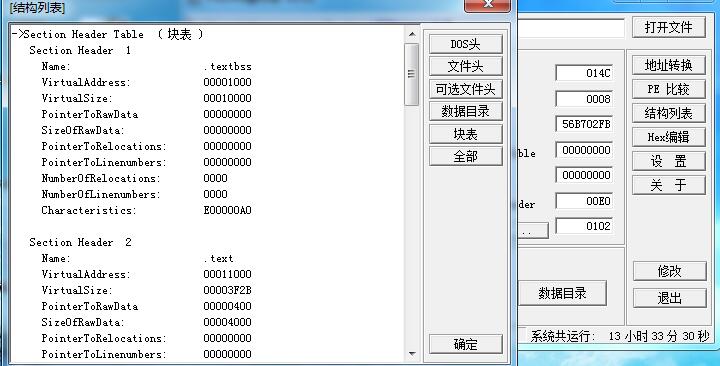720x366 pixels.
Task: Click the VirtualSize value 00010000
Action: point(227,98)
